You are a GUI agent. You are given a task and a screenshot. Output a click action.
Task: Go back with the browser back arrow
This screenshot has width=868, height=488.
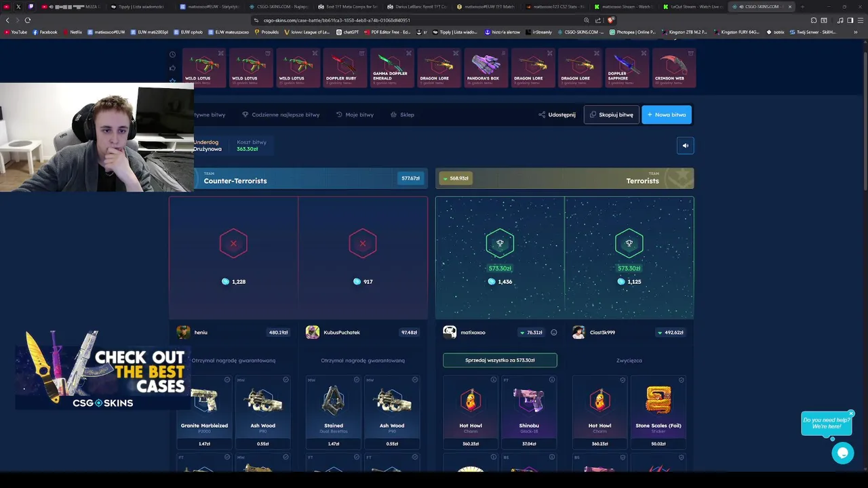(x=7, y=20)
